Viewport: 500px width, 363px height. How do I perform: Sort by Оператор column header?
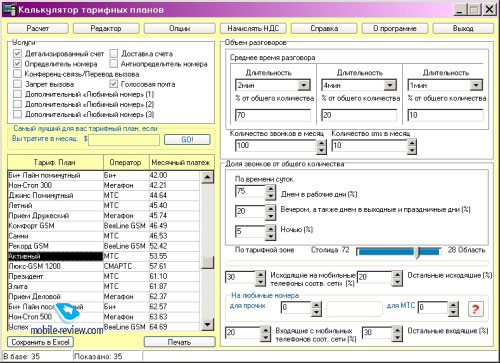[126, 163]
